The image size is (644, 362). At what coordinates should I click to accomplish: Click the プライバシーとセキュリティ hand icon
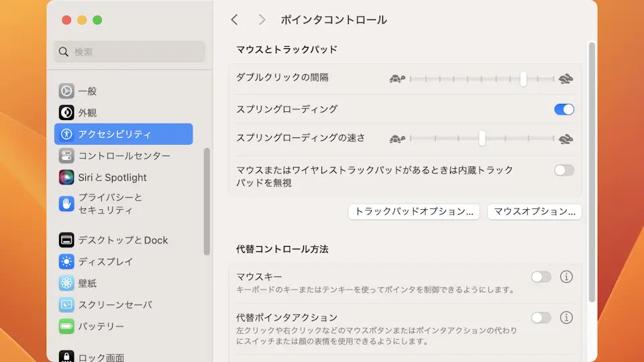pyautogui.click(x=66, y=204)
